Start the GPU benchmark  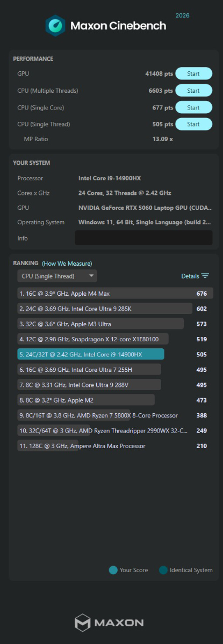[x=193, y=74]
